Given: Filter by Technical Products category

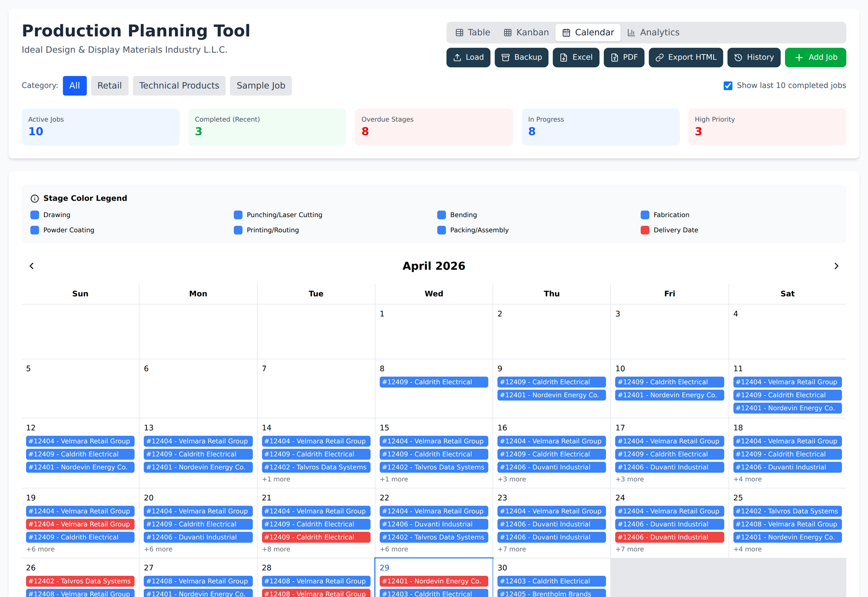Looking at the screenshot, I should [179, 86].
